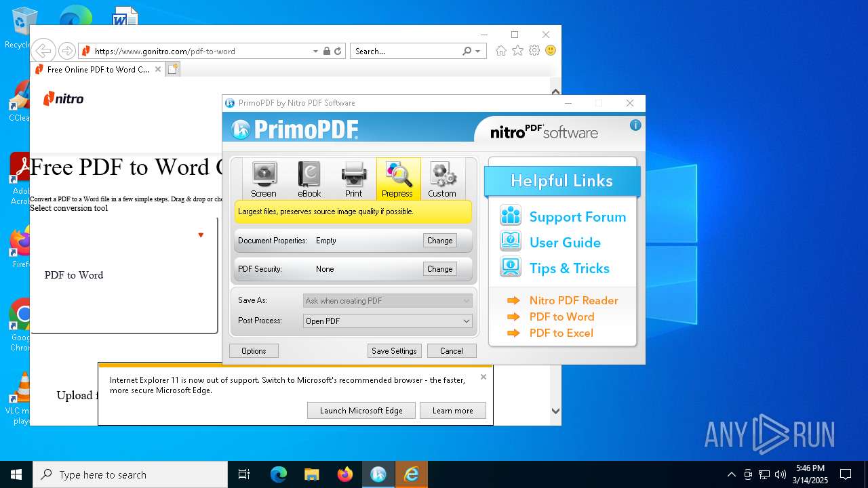Switch to PrimoPDF taskbar icon
The width and height of the screenshot is (868, 488).
378,474
